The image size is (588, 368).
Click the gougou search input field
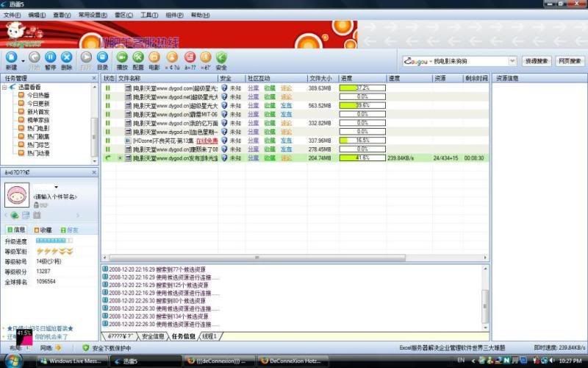(x=455, y=61)
